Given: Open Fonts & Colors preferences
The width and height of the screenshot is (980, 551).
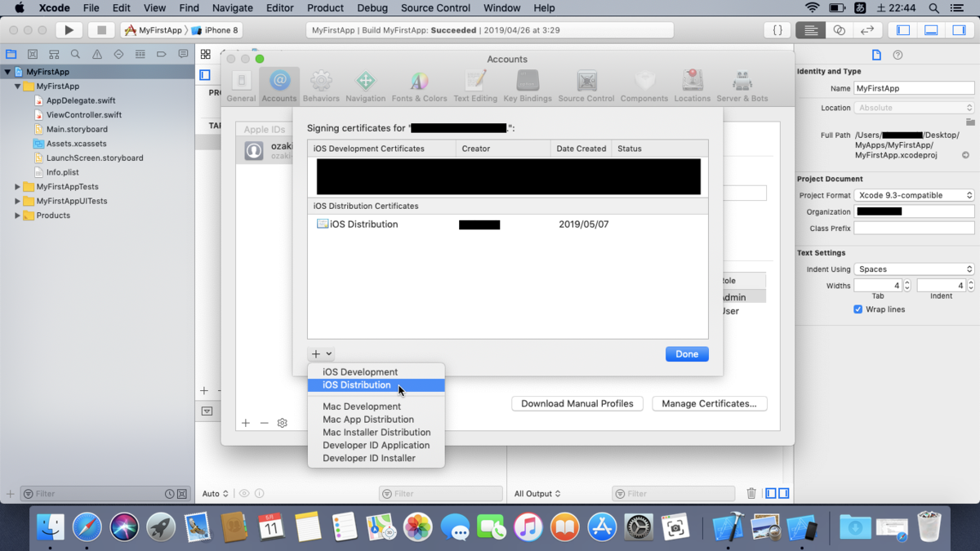Looking at the screenshot, I should coord(419,86).
